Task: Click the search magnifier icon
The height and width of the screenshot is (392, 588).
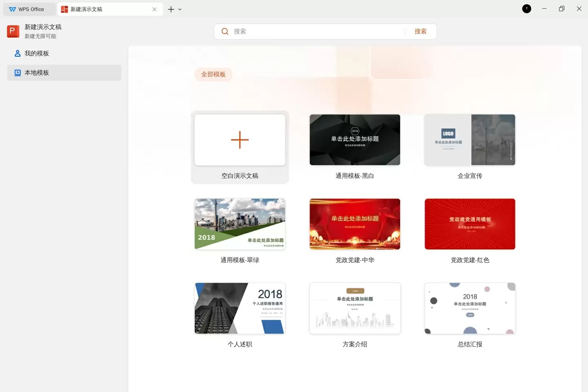Action: [225, 31]
